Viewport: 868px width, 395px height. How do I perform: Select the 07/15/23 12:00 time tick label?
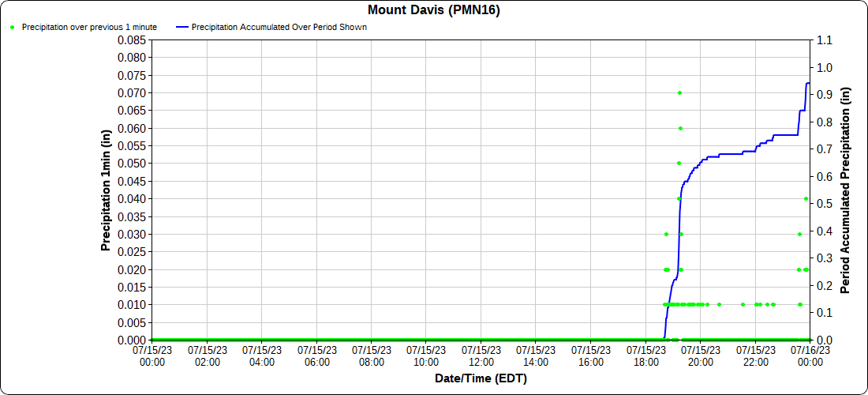click(x=481, y=355)
